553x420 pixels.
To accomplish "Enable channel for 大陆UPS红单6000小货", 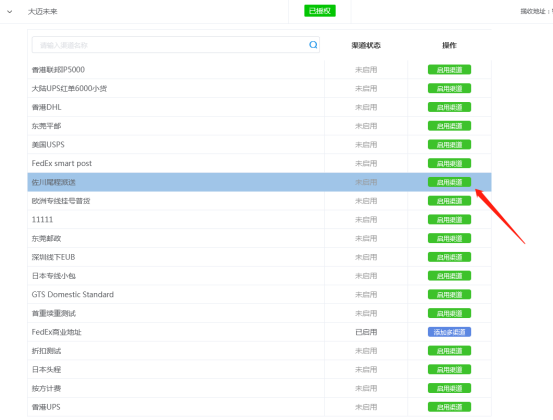I will 449,89.
